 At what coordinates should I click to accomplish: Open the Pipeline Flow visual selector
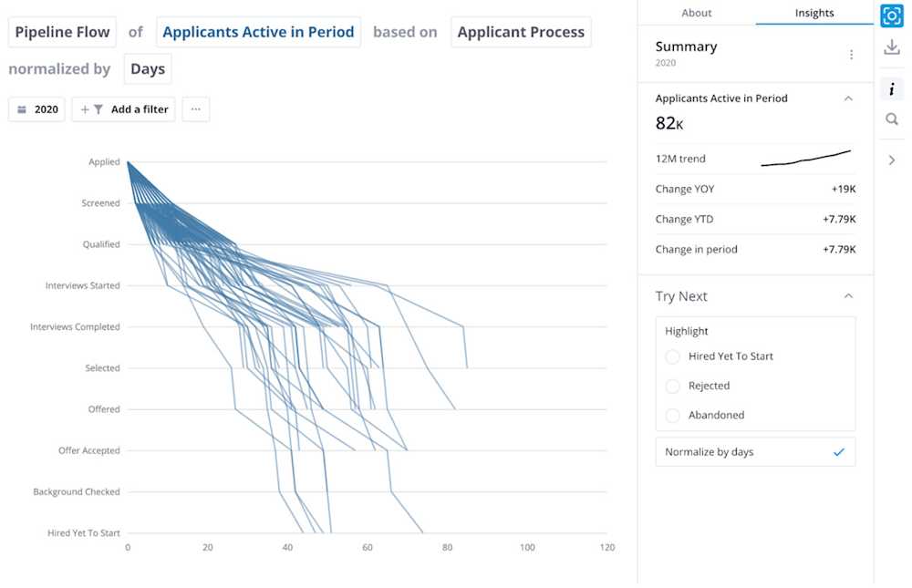[62, 32]
